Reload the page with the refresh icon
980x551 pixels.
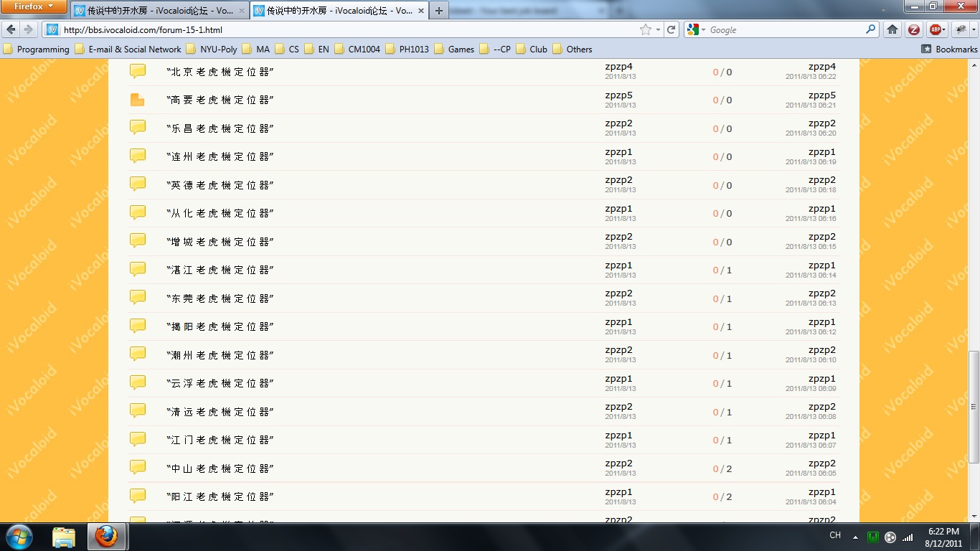click(x=672, y=29)
